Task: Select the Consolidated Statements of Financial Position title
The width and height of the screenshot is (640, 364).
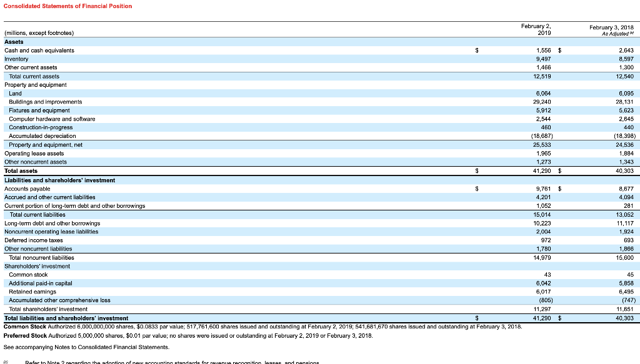Action: (66, 6)
